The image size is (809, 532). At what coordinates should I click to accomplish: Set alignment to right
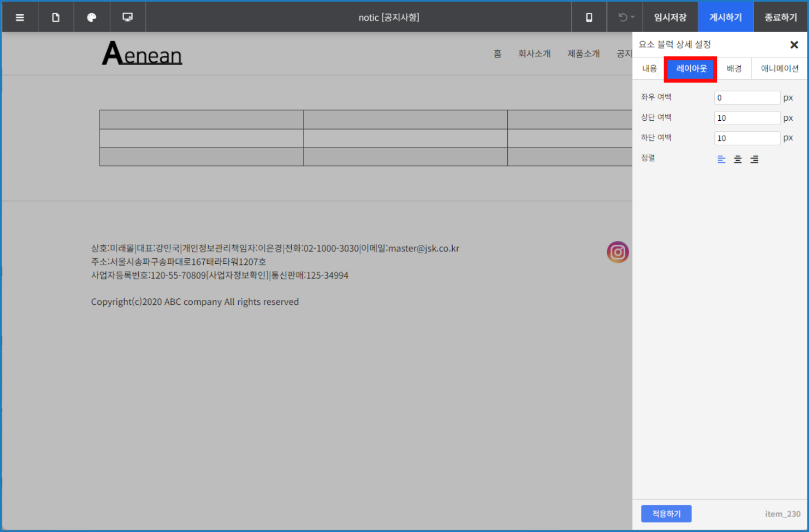click(x=754, y=159)
